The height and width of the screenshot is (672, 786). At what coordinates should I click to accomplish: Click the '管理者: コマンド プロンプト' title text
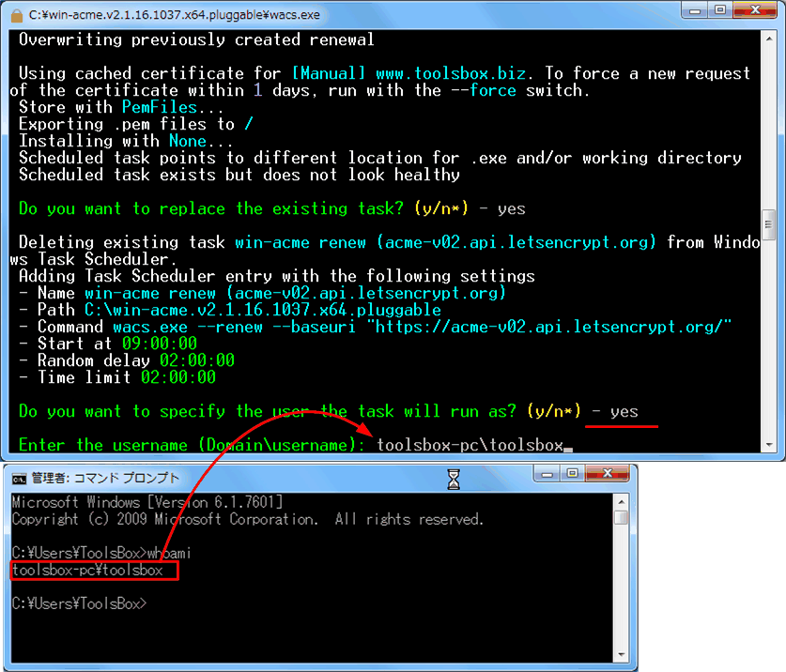[105, 478]
